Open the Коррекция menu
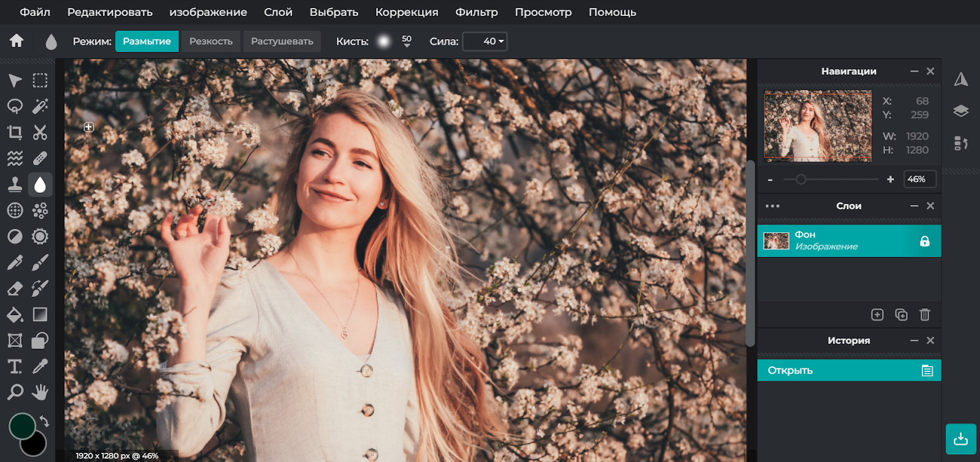 tap(407, 12)
